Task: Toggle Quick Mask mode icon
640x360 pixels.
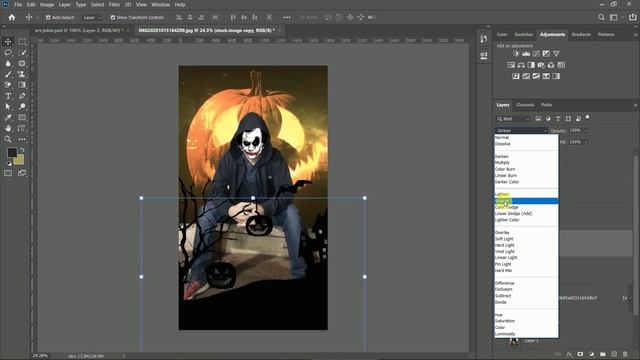Action: [x=8, y=173]
